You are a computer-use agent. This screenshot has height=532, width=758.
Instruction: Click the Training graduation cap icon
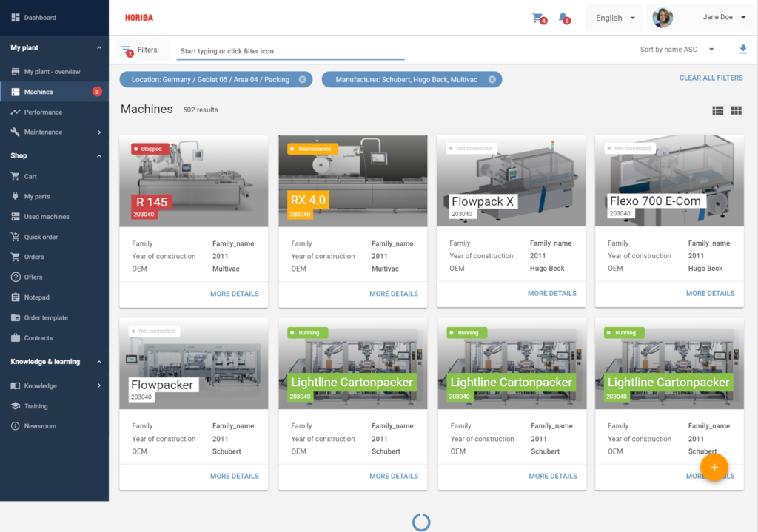(16, 406)
